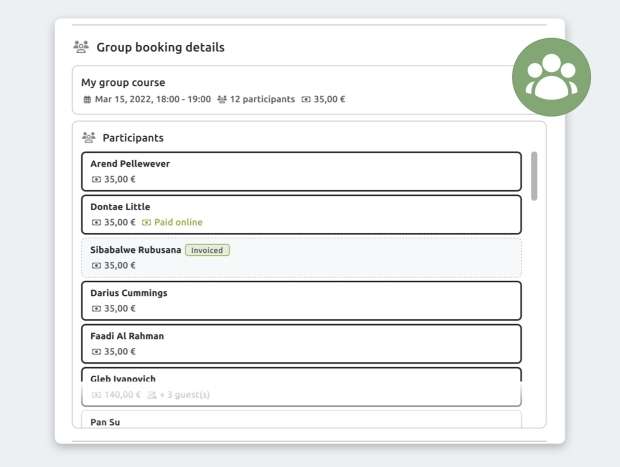Click the guests icon beside + 3 guest(s)
Viewport: 620px width, 467px height.
coord(152,395)
